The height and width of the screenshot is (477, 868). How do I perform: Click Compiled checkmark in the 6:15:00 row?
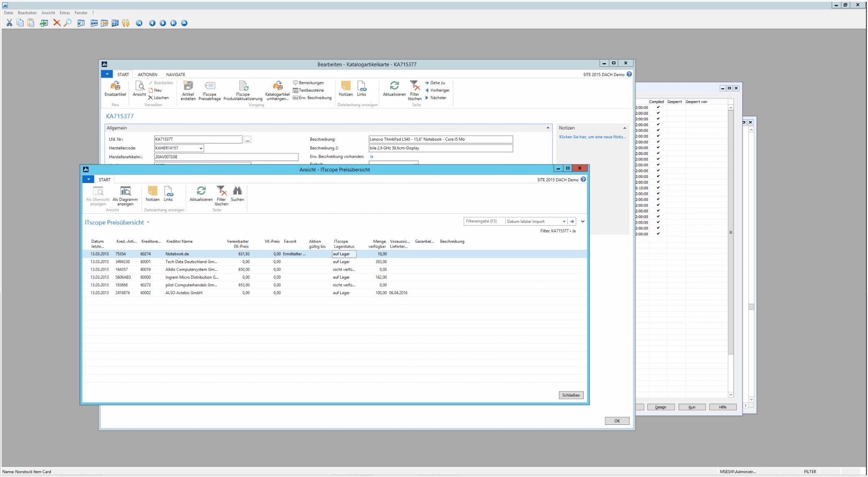(658, 188)
